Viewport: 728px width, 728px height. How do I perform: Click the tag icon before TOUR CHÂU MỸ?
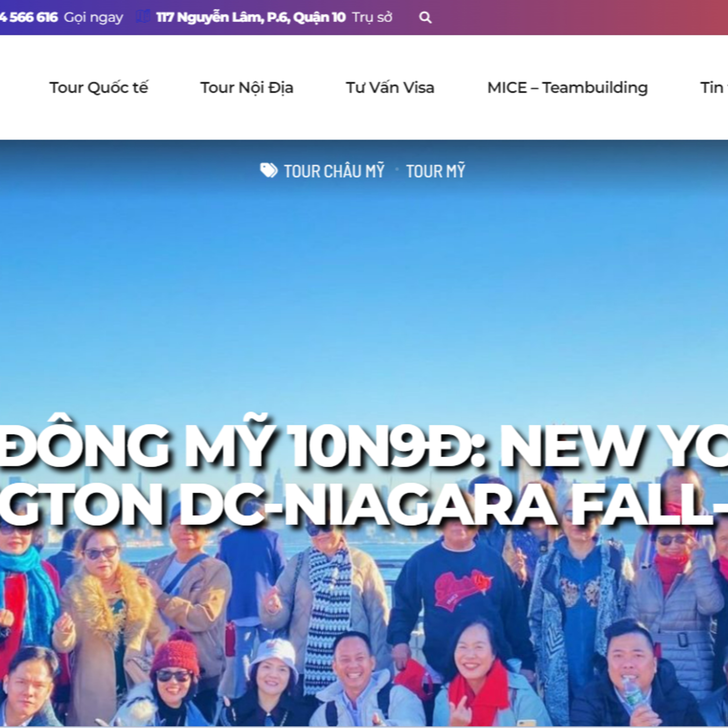pyautogui.click(x=269, y=171)
